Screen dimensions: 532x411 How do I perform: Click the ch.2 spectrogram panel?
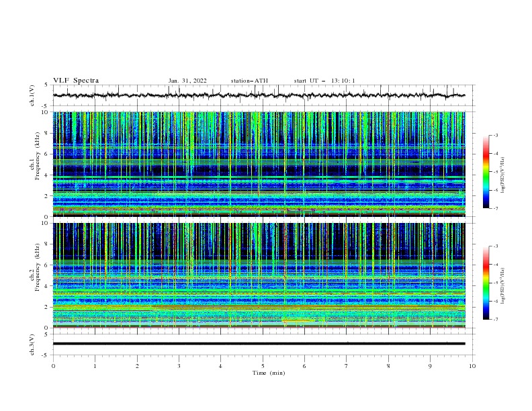(x=259, y=275)
